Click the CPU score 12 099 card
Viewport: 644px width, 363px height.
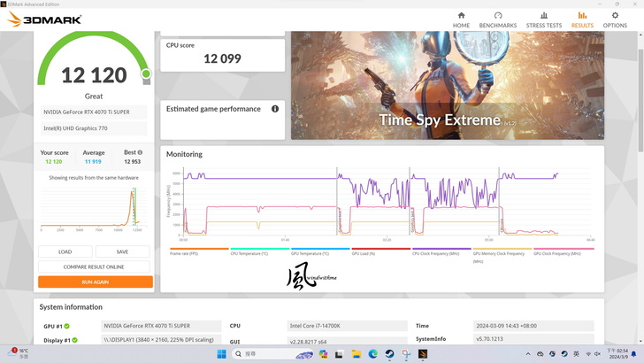coord(222,56)
